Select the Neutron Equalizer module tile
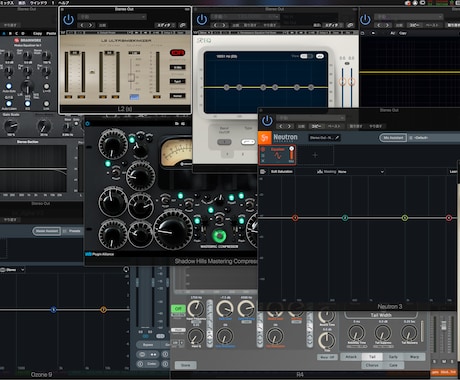This screenshot has height=380, width=460. (277, 155)
